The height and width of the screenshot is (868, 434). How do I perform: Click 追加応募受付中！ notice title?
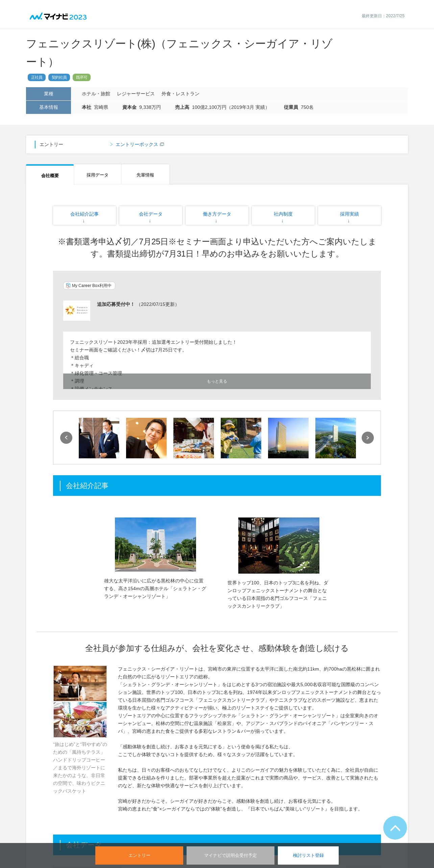coord(116,304)
